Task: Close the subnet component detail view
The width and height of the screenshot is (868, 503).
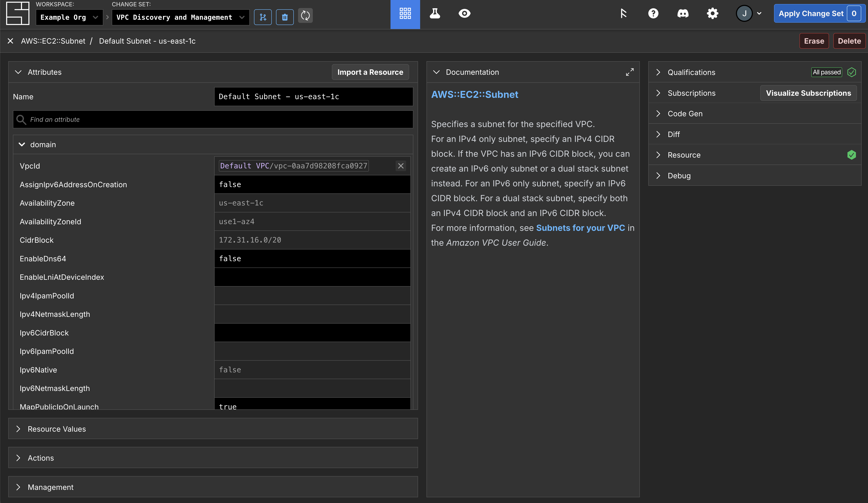Action: point(10,41)
